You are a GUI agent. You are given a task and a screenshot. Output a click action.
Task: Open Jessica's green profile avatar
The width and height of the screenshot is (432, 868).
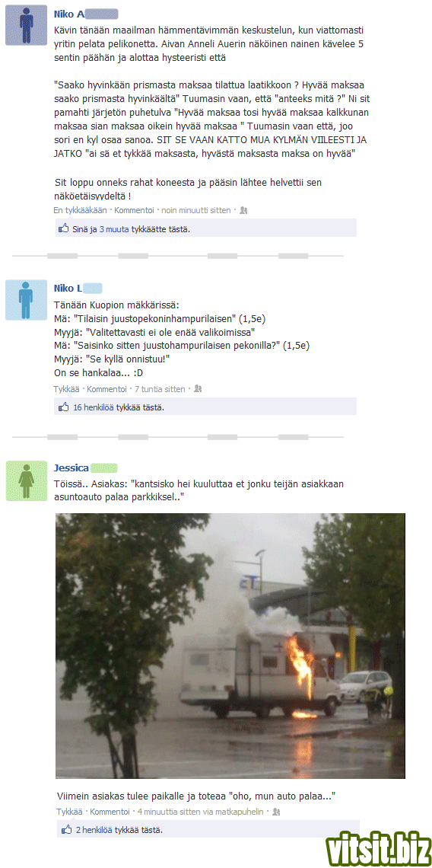pyautogui.click(x=26, y=480)
